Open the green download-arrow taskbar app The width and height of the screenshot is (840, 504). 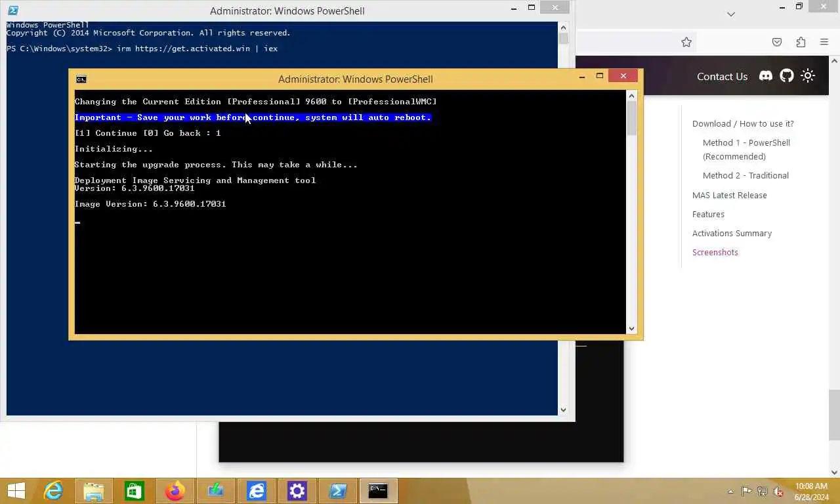click(x=216, y=491)
